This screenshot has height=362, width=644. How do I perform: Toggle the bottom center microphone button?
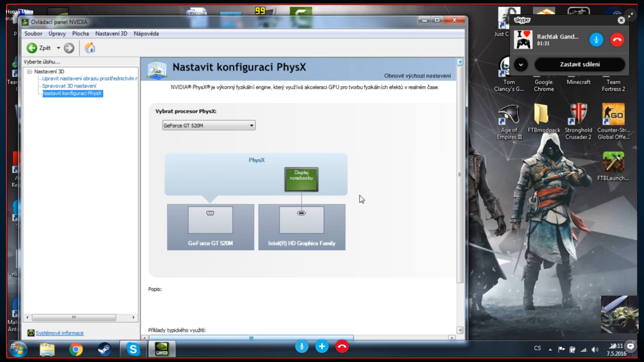pyautogui.click(x=302, y=346)
